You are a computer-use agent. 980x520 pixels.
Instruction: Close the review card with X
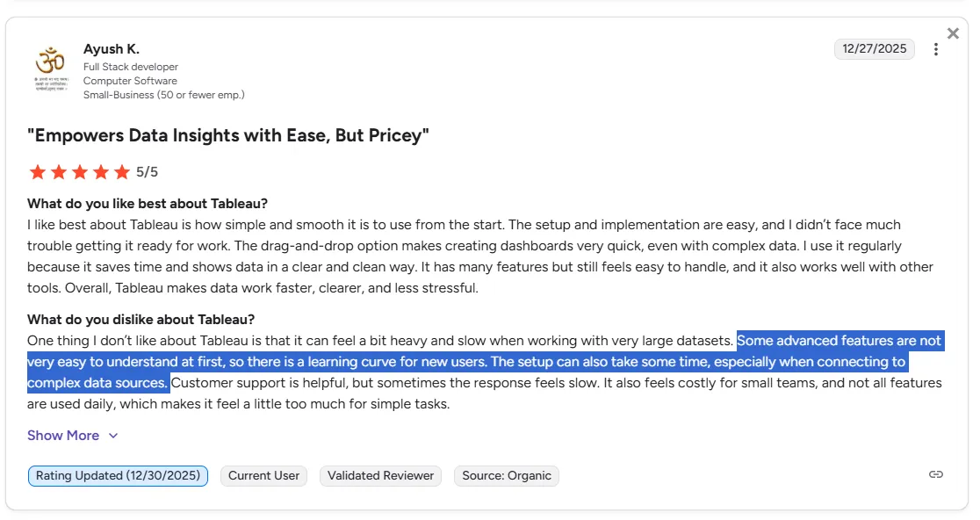click(953, 33)
